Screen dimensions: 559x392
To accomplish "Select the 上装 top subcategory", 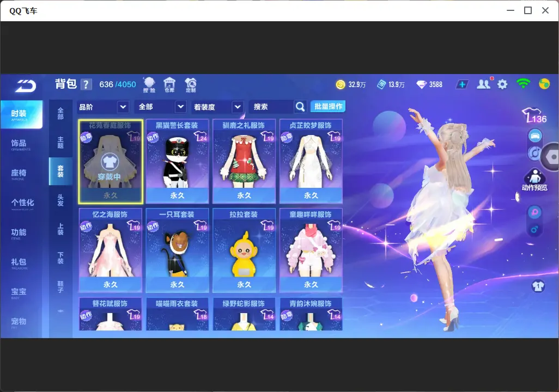I will coord(60,229).
